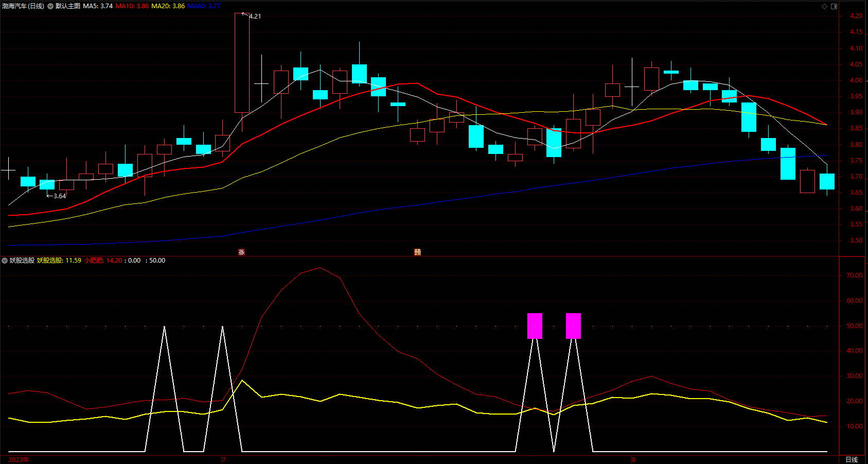
Task: Open the main chart indicator dropdown arrow
Action: point(50,6)
